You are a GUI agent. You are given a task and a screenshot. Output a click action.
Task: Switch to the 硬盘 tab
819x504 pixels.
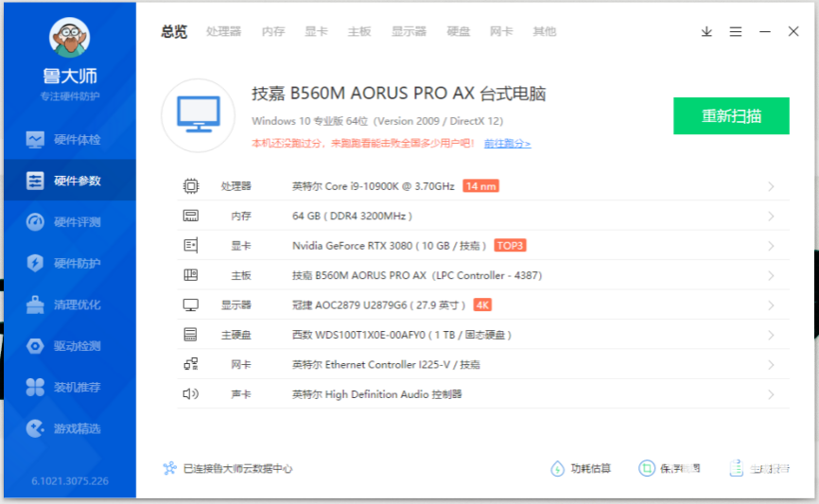[x=459, y=31]
